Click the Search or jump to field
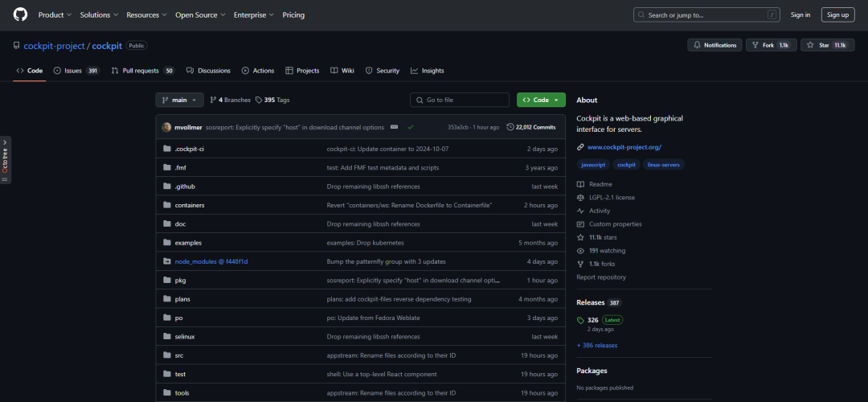The image size is (868, 402). pos(707,15)
